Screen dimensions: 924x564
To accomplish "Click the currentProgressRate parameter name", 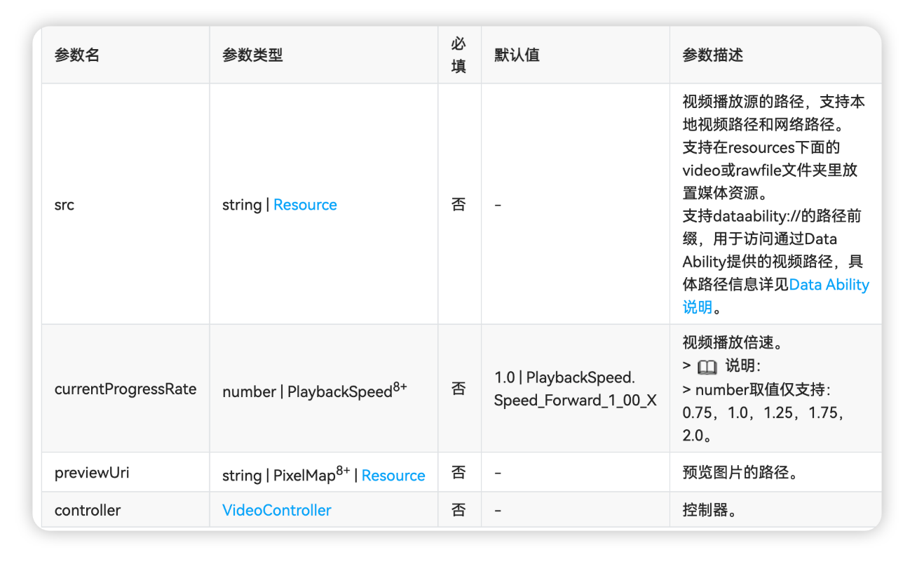I will pyautogui.click(x=125, y=389).
